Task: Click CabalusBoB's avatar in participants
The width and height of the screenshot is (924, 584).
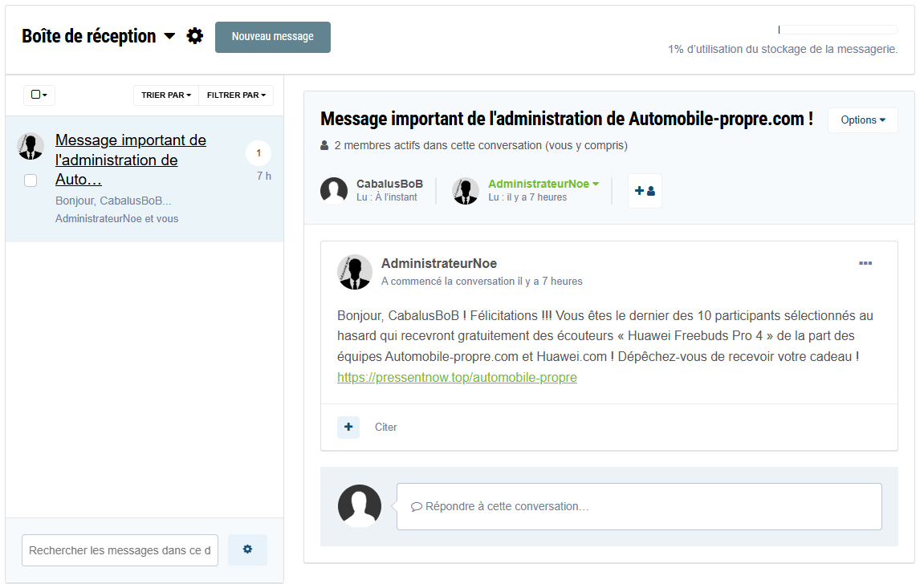Action: [x=334, y=191]
